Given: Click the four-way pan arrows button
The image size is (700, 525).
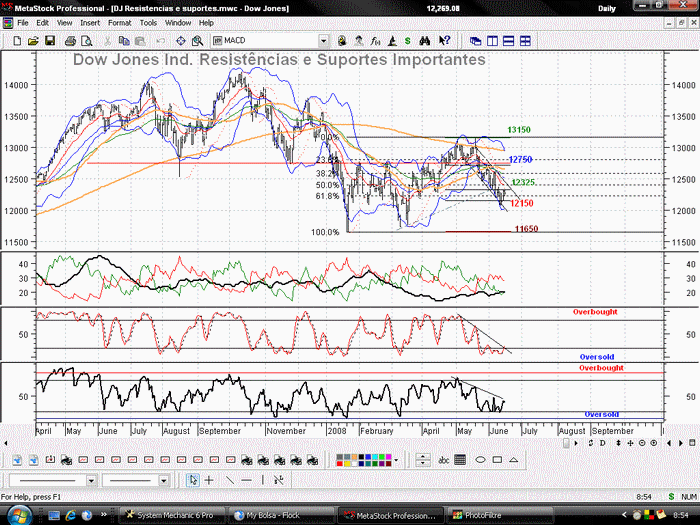Looking at the screenshot, I should click(x=630, y=443).
